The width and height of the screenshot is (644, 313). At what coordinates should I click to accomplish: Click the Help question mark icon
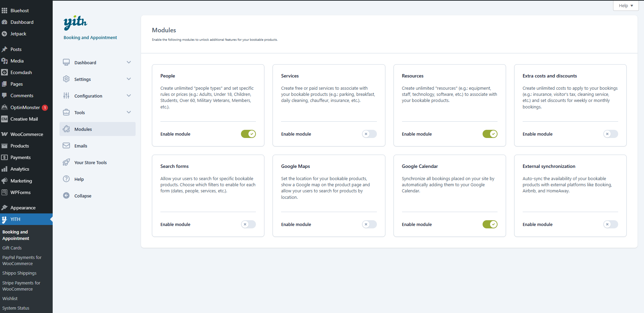click(66, 179)
